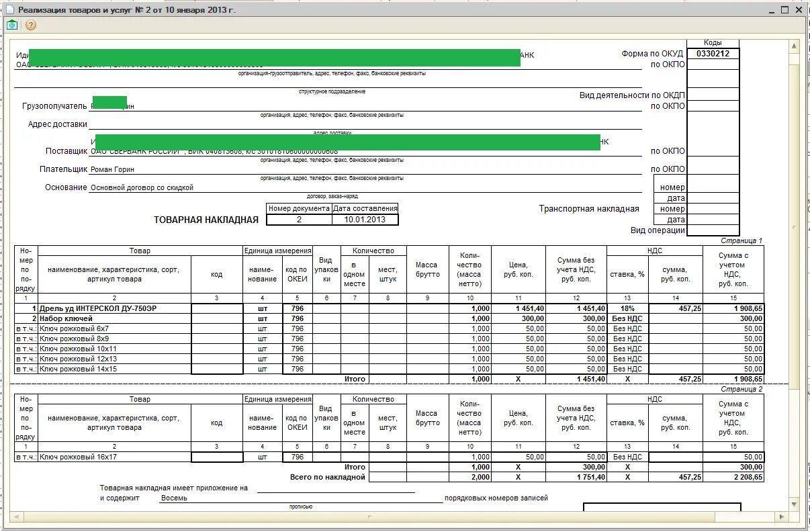Minimize the Реализация товаров и услуг window
The width and height of the screenshot is (810, 532).
(770, 10)
